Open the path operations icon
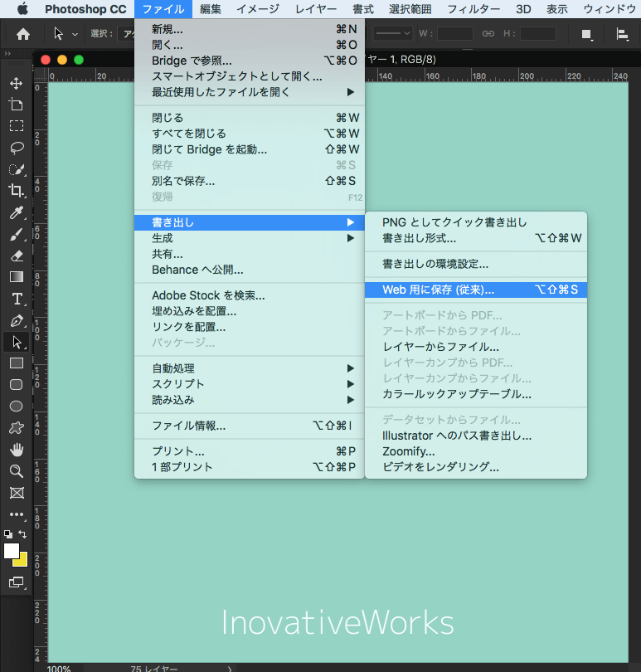Viewport: 641px width, 672px height. (x=586, y=34)
